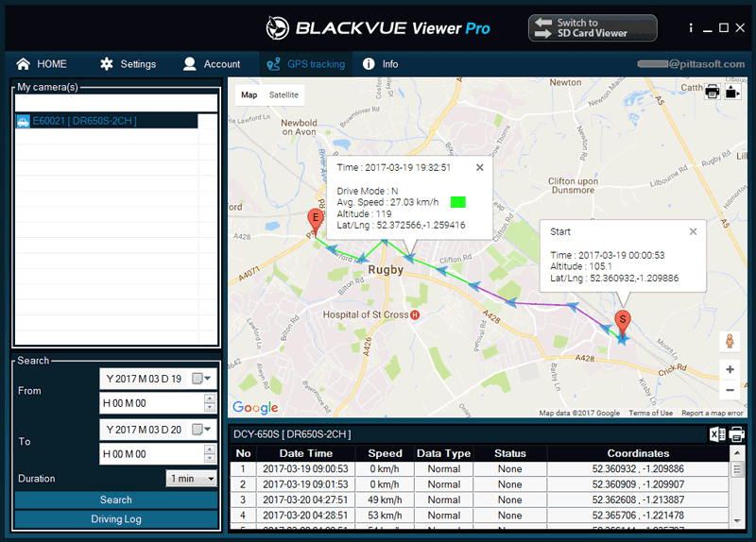Image resolution: width=756 pixels, height=542 pixels.
Task: Click the green speed color swatch
Action: (458, 201)
